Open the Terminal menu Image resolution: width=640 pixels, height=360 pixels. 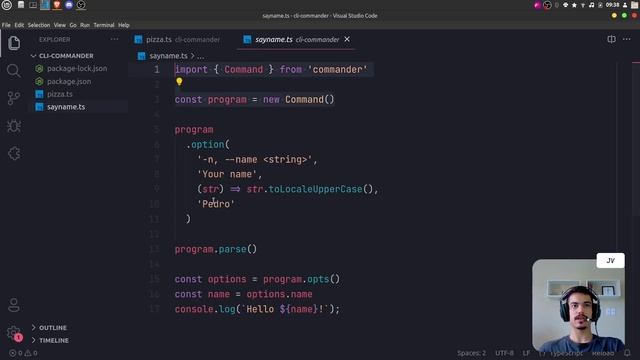tap(104, 25)
